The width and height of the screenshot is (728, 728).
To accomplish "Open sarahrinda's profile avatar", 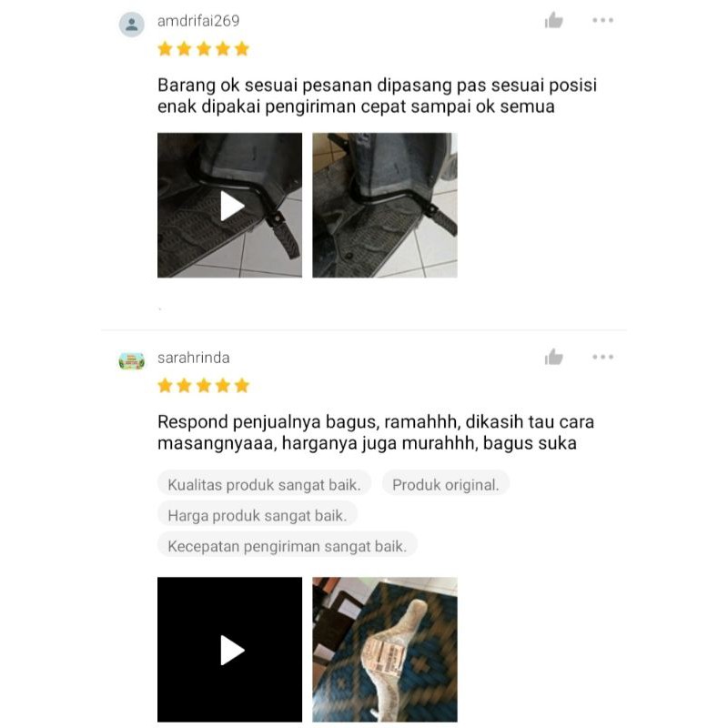I will tap(132, 360).
